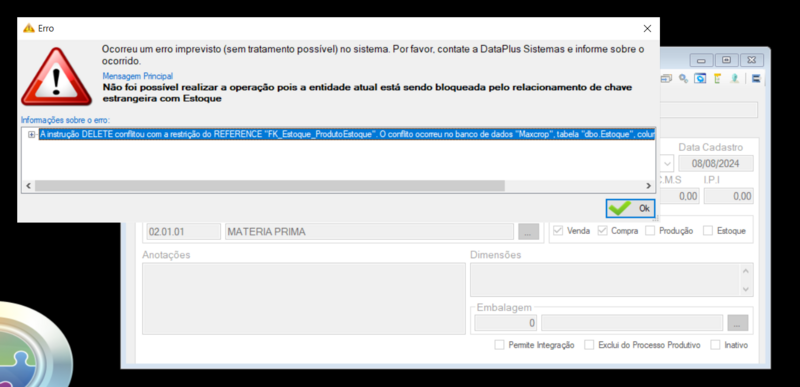Viewport: 800px width, 387px height.
Task: Click the 02.01.01 group code field
Action: [183, 231]
